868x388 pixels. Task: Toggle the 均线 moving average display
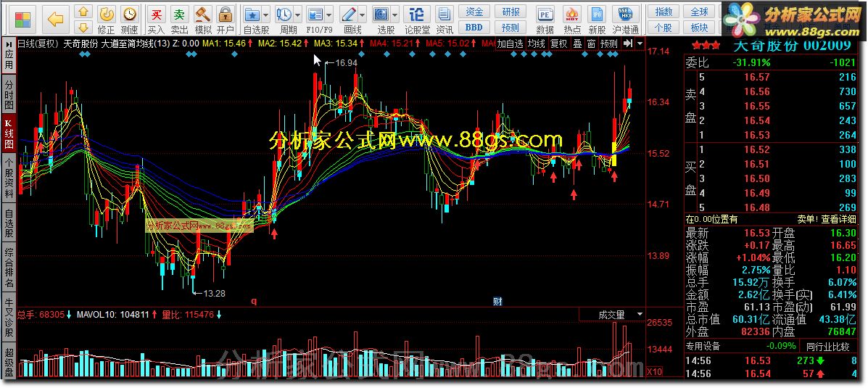point(536,44)
